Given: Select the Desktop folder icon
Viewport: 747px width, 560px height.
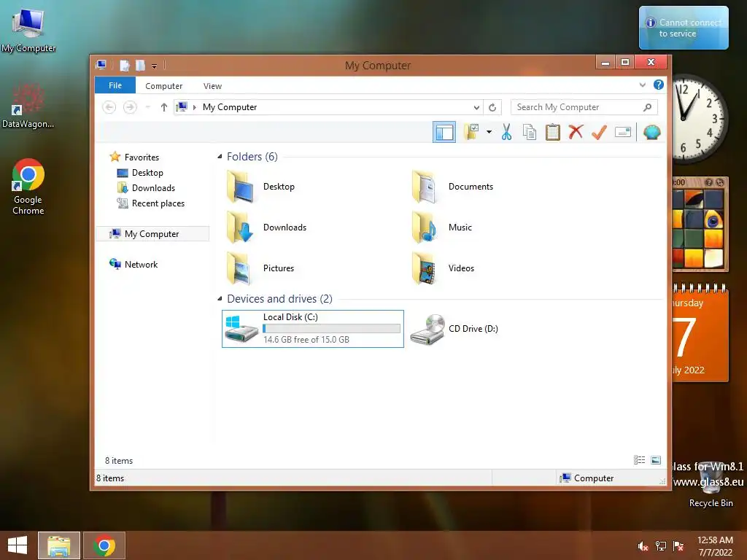Looking at the screenshot, I should (240, 187).
